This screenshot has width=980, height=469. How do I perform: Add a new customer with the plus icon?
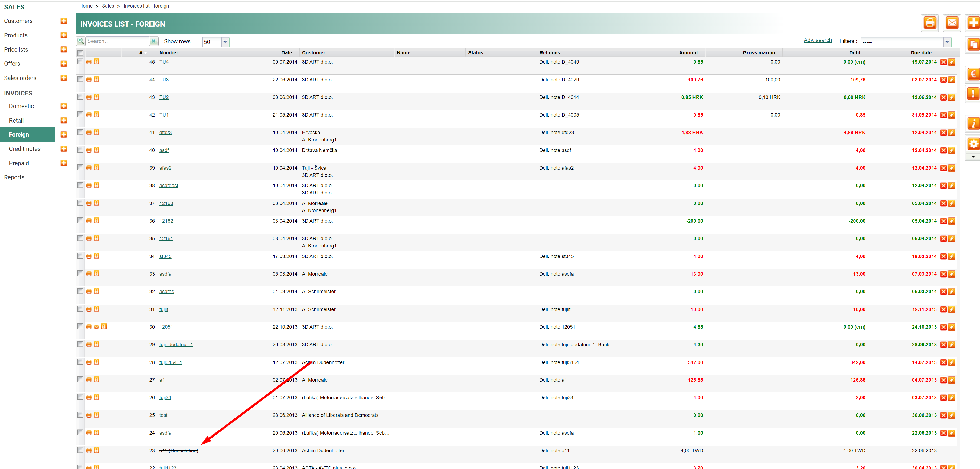click(x=64, y=21)
